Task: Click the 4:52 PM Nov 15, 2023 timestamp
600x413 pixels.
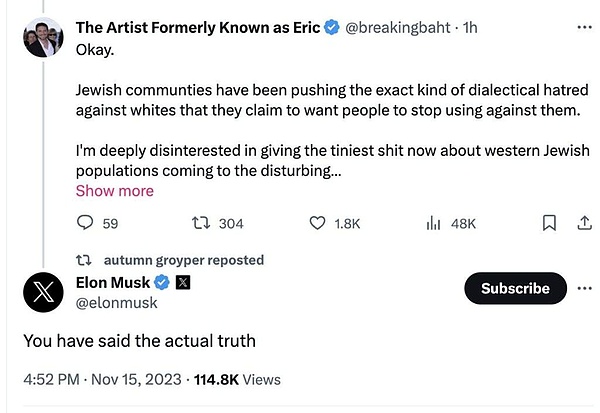Action: (x=102, y=379)
